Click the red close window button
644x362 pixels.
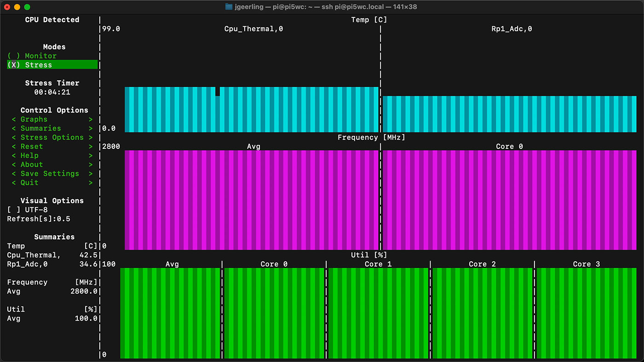pyautogui.click(x=7, y=7)
